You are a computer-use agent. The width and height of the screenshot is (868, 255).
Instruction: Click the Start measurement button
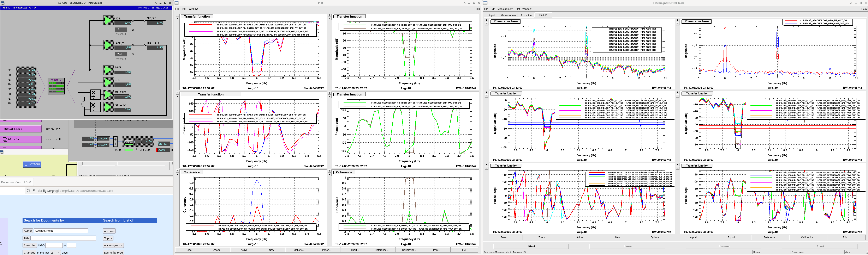[531, 246]
